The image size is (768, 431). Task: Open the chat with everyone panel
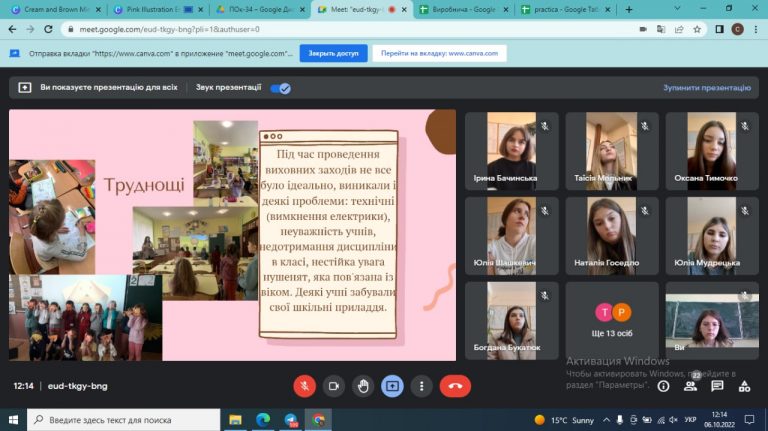[717, 386]
